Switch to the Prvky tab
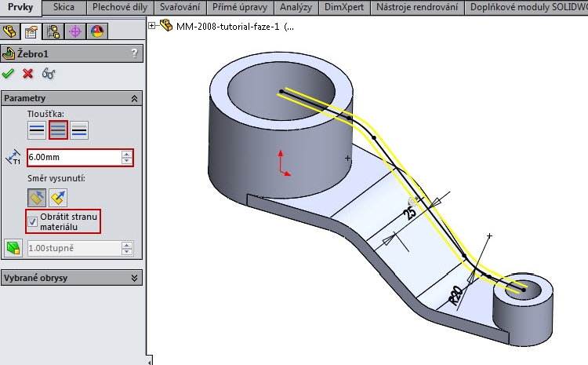 pyautogui.click(x=20, y=7)
